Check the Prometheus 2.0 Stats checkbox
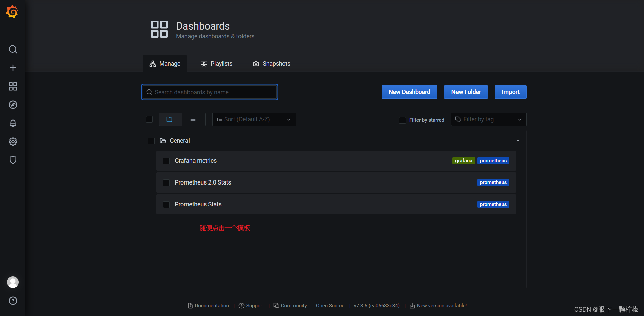Screen dimensions: 644x316 click(166, 182)
